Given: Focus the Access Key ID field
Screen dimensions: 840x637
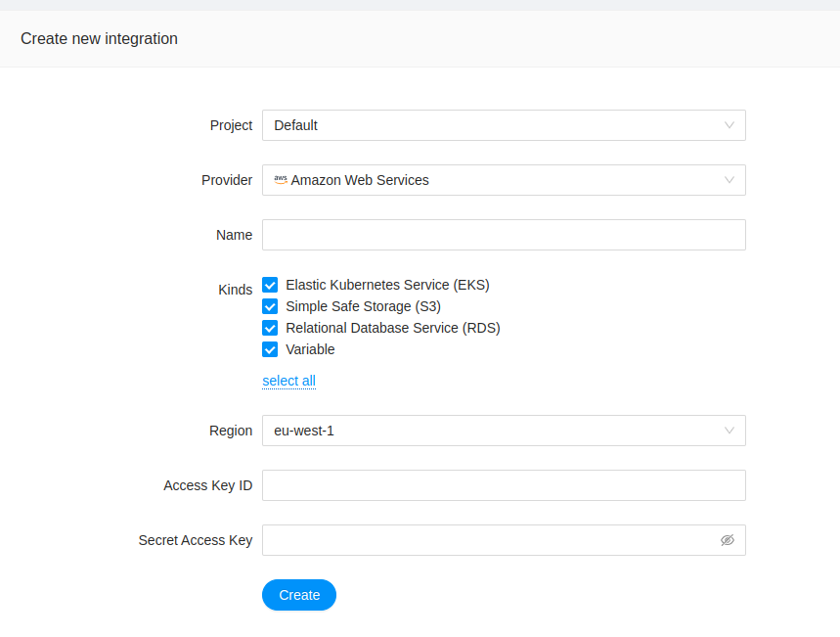Looking at the screenshot, I should [504, 485].
